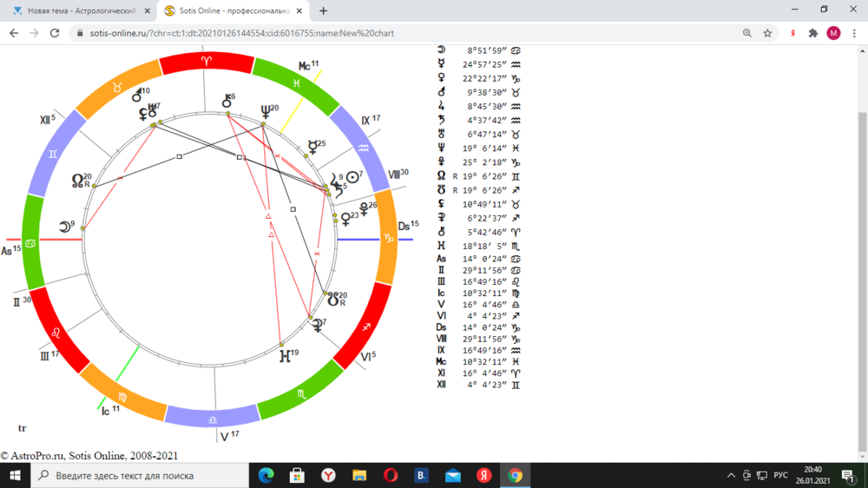The width and height of the screenshot is (868, 488).
Task: Click the Mc 11 label on the chart
Action: coord(308,66)
